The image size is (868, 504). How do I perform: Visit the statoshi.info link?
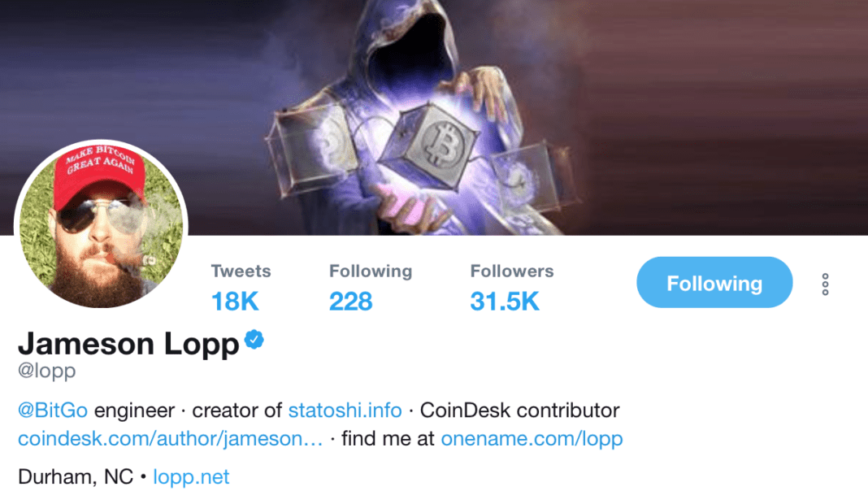345,411
